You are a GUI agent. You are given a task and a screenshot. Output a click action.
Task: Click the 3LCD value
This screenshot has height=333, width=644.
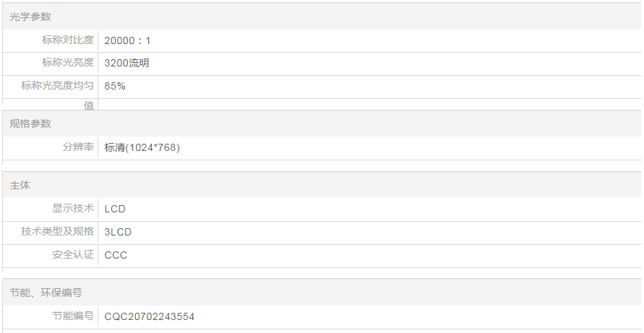pos(118,233)
